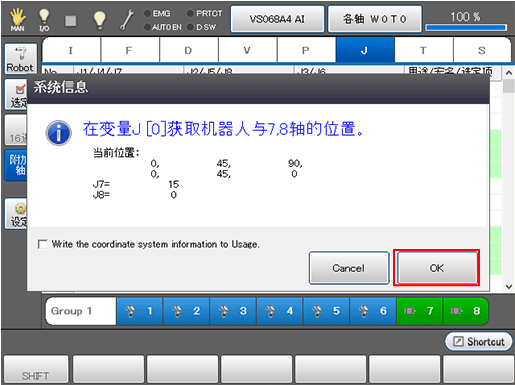Select axis 8 green joint button
The width and height of the screenshot is (515, 385).
466,311
